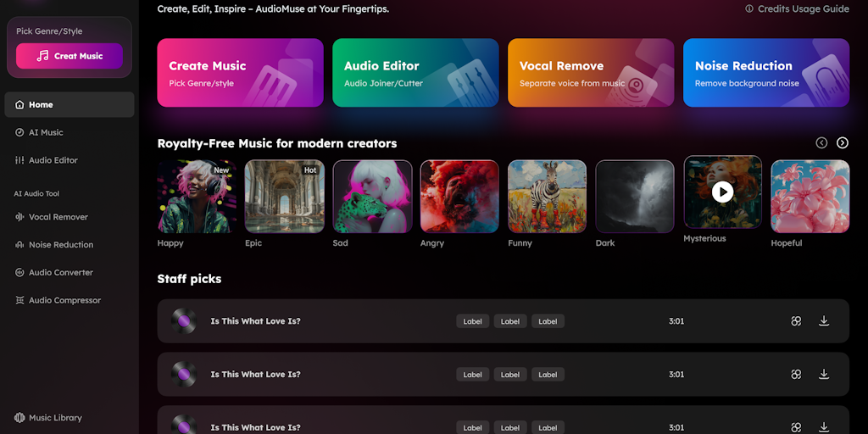Open the Home sidebar item

click(70, 104)
